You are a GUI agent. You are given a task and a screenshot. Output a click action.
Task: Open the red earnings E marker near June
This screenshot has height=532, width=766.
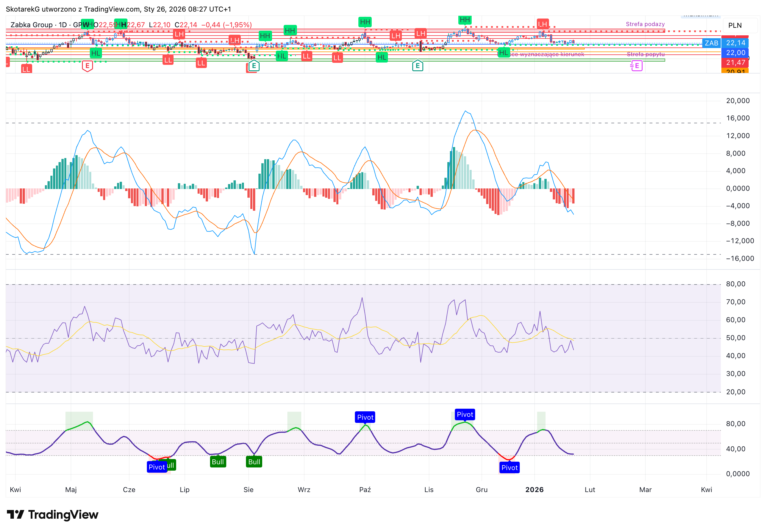(x=87, y=66)
